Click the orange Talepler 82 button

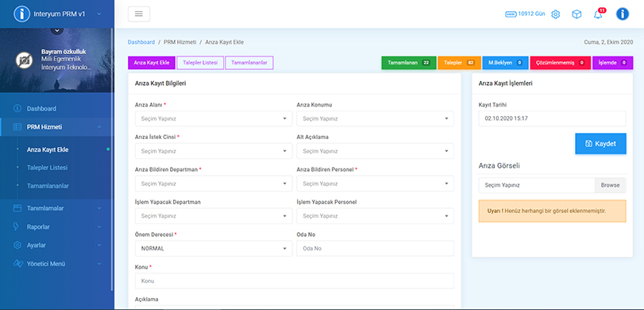[459, 63]
